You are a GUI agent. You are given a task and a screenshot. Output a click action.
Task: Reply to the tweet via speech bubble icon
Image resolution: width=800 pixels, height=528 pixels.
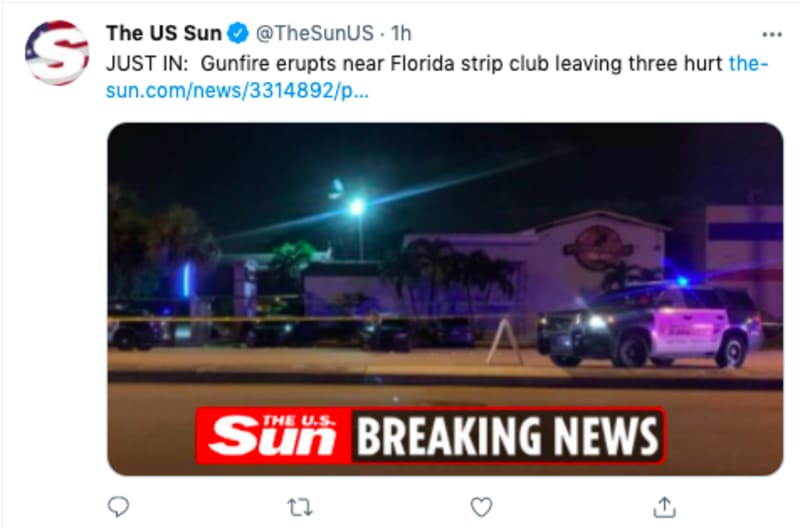click(x=118, y=507)
